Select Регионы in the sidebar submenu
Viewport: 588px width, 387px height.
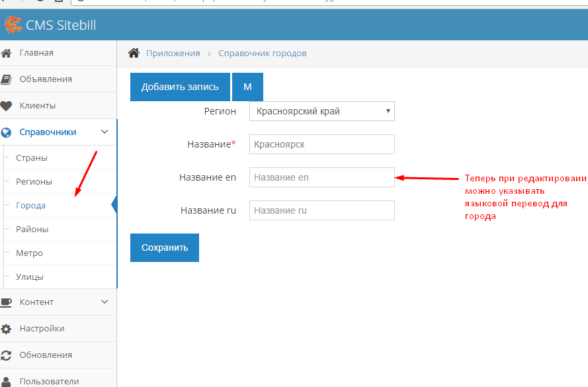click(x=34, y=182)
